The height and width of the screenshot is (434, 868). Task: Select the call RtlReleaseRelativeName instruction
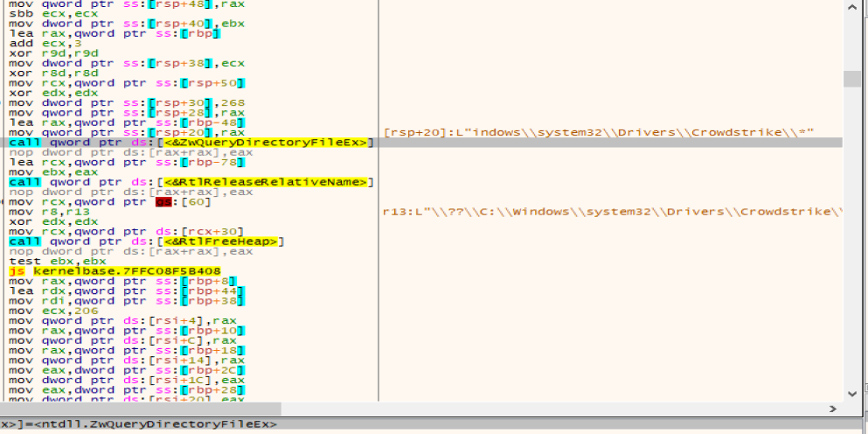[191, 182]
